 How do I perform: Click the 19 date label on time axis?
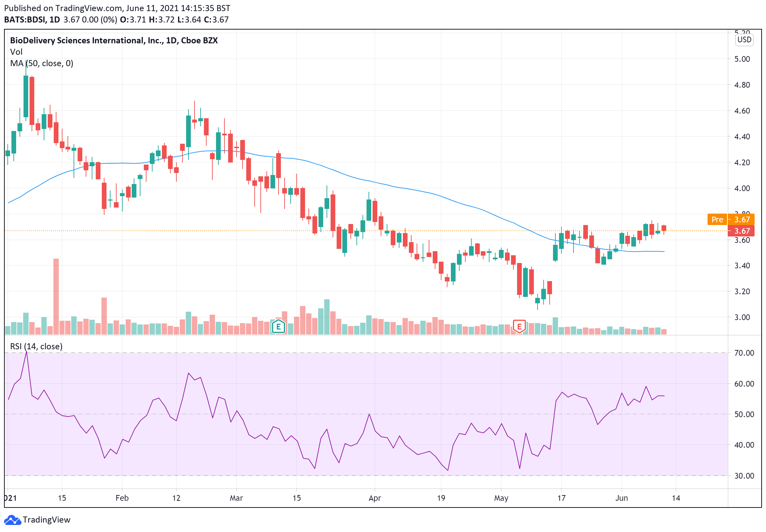tap(441, 498)
